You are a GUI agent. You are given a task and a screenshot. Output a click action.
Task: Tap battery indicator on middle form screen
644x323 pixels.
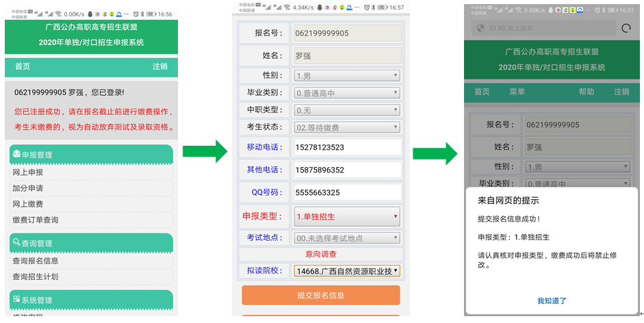pyautogui.click(x=383, y=8)
